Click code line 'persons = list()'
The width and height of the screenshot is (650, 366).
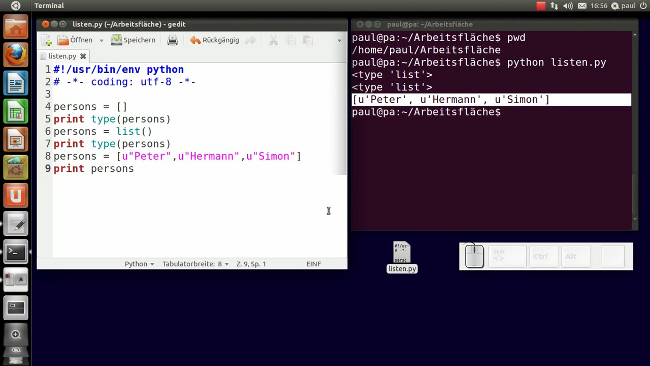(103, 131)
